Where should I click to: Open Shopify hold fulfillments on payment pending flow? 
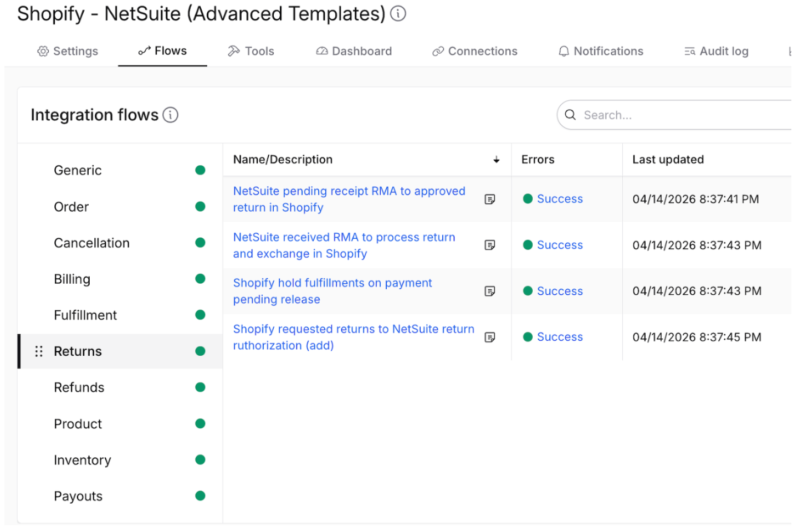coord(332,291)
